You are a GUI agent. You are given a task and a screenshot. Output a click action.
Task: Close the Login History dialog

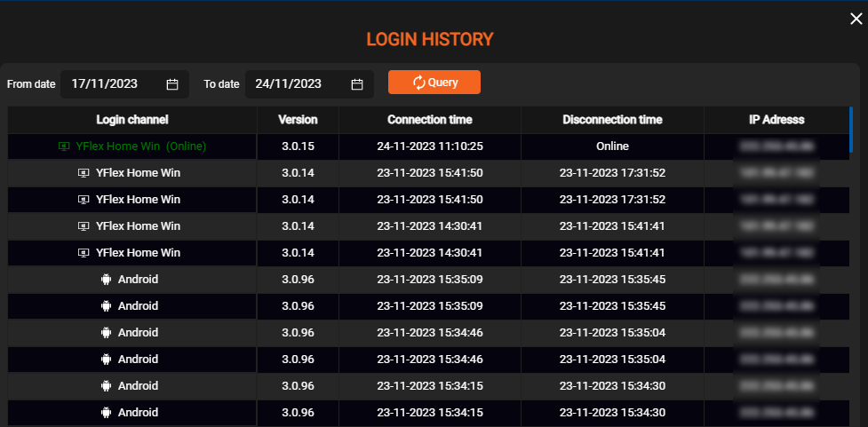[x=856, y=20]
